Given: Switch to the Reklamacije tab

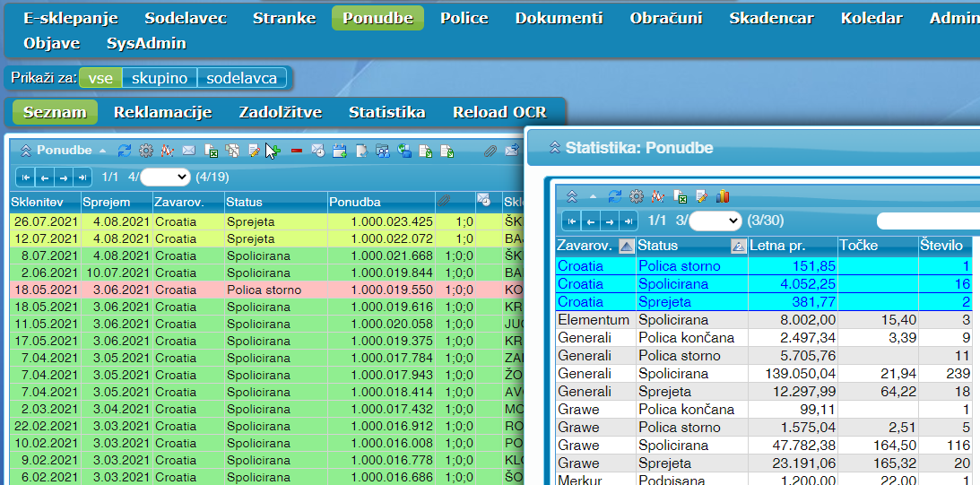Looking at the screenshot, I should tap(162, 112).
